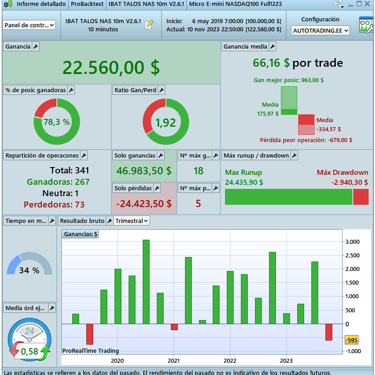Open settings wrench beside Ganancia media
Viewport: 375px width, 375px height.
click(273, 47)
